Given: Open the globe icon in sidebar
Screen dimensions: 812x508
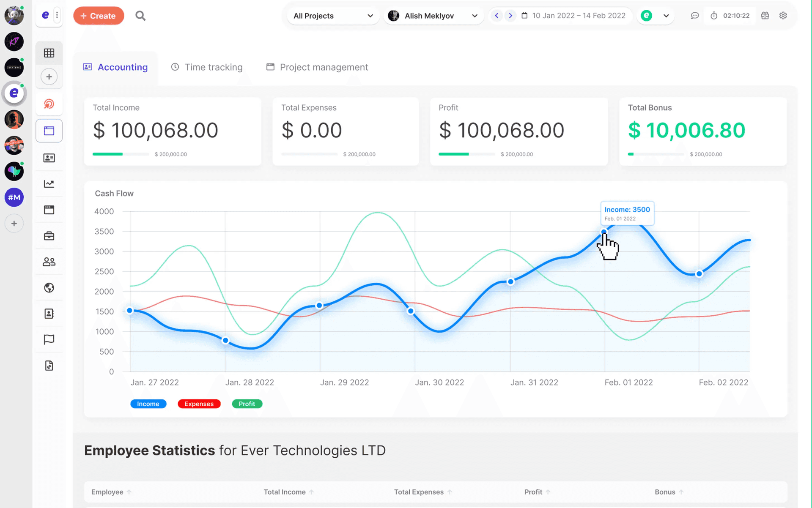Looking at the screenshot, I should [x=49, y=288].
